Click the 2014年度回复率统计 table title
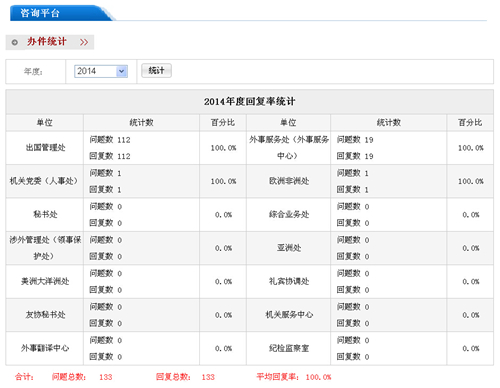Viewport: 500px width, 388px height. coord(249,101)
